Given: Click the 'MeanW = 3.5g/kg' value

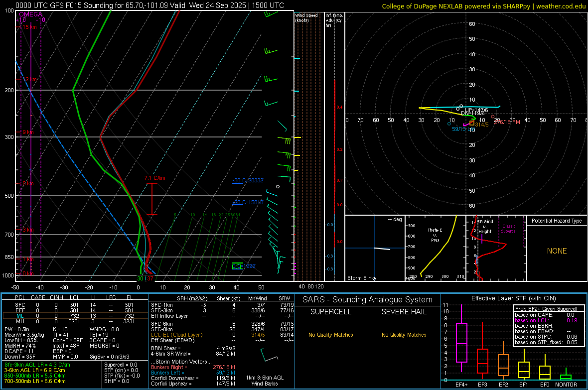Looking at the screenshot, I should pyautogui.click(x=24, y=335).
